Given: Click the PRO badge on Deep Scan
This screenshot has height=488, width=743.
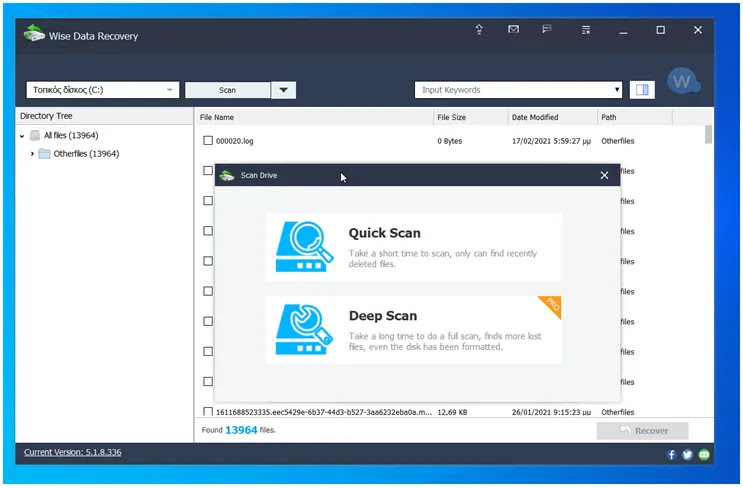Looking at the screenshot, I should (552, 305).
